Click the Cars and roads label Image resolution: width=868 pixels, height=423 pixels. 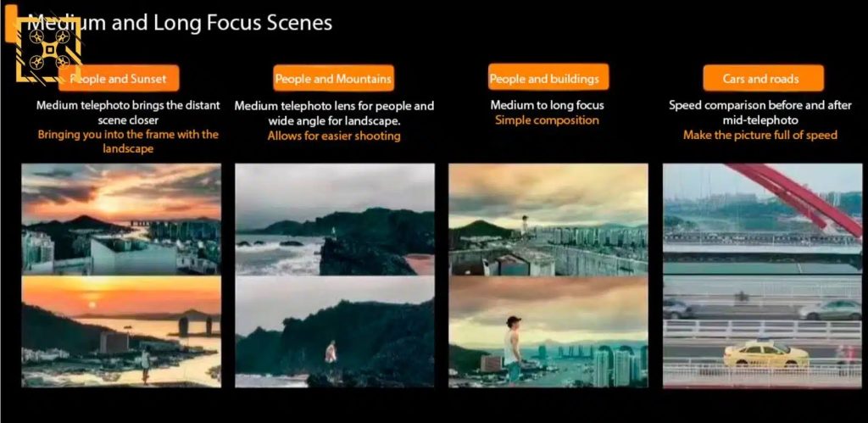[x=763, y=78]
